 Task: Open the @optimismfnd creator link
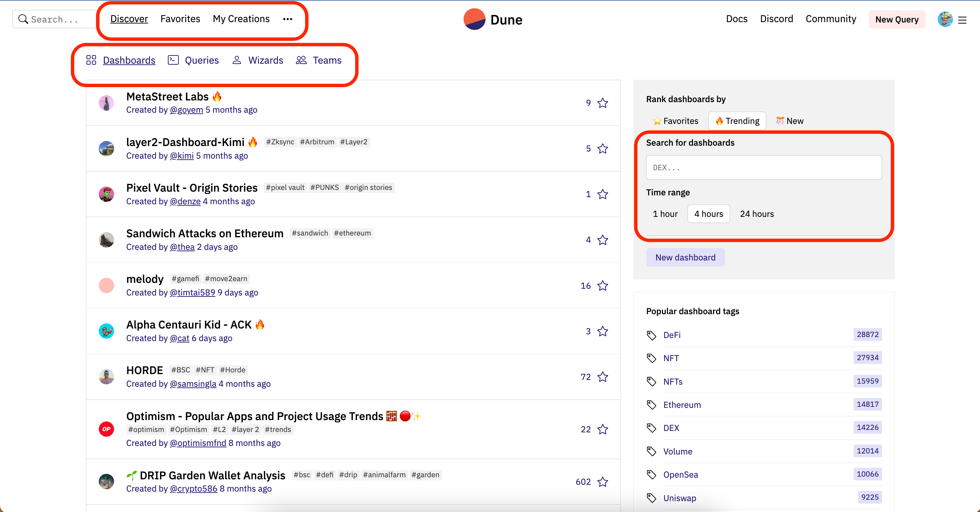pyautogui.click(x=198, y=443)
